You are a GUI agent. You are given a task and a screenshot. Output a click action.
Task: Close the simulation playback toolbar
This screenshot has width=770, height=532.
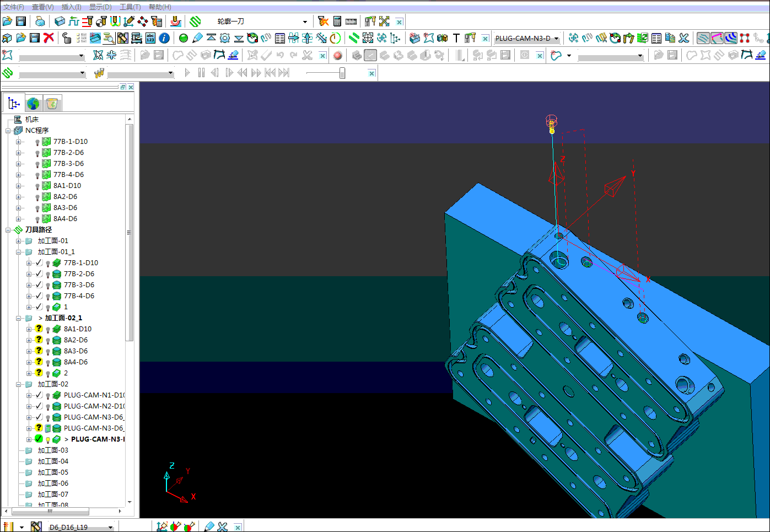pos(372,73)
